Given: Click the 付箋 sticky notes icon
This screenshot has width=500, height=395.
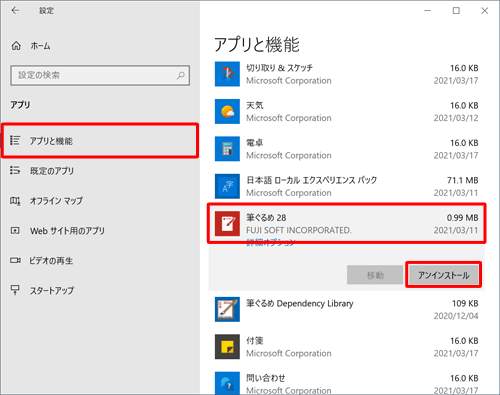Looking at the screenshot, I should [x=227, y=347].
